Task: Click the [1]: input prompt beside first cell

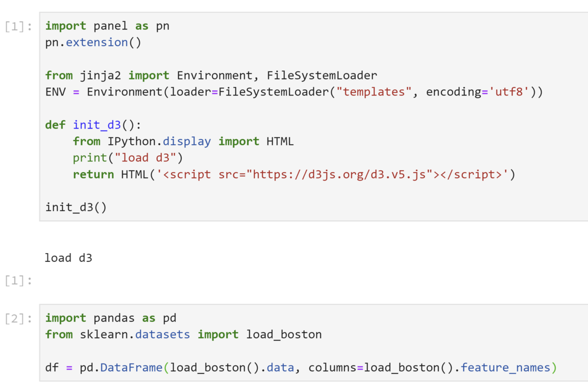Action: (19, 26)
